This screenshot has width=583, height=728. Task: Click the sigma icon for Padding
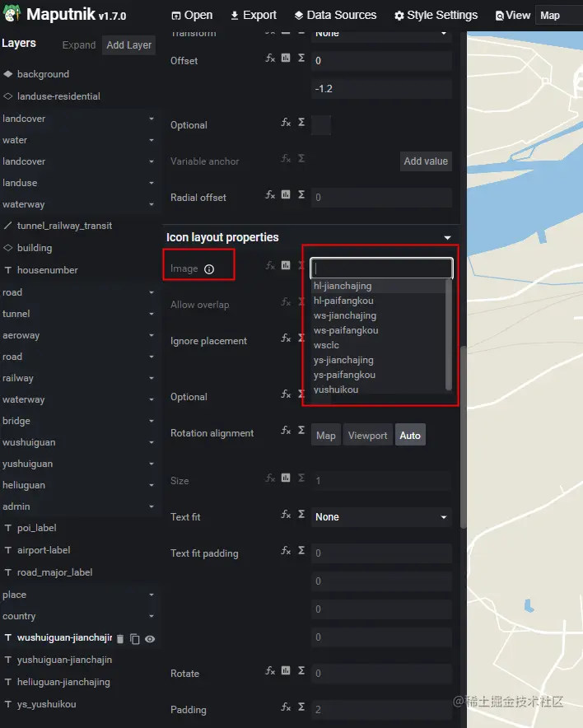(301, 707)
